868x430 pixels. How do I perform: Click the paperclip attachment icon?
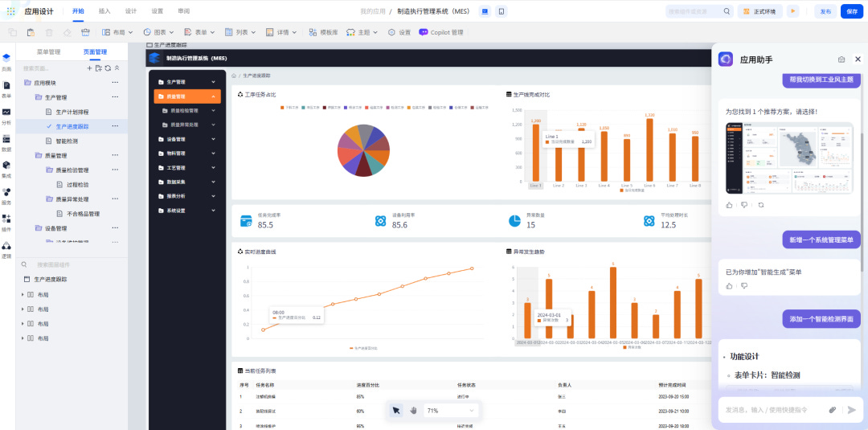[832, 410]
